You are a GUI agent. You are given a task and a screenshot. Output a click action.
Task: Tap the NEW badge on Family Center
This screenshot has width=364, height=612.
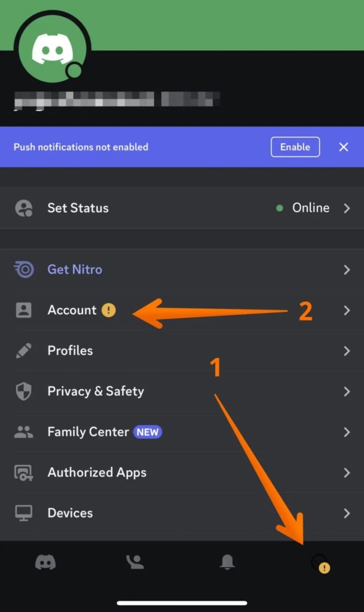148,432
